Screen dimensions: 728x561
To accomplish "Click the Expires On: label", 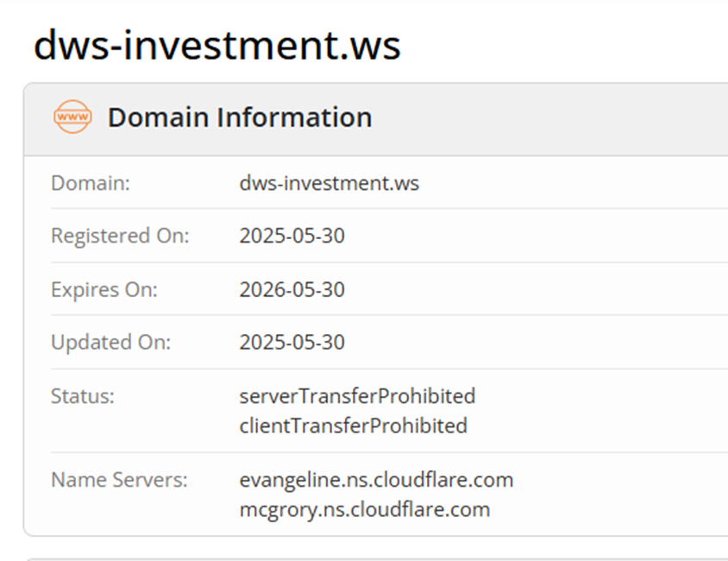I will [x=104, y=289].
